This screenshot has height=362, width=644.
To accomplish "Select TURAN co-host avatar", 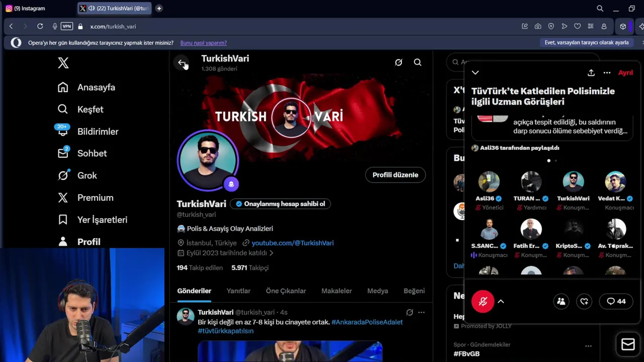I will 531,182.
